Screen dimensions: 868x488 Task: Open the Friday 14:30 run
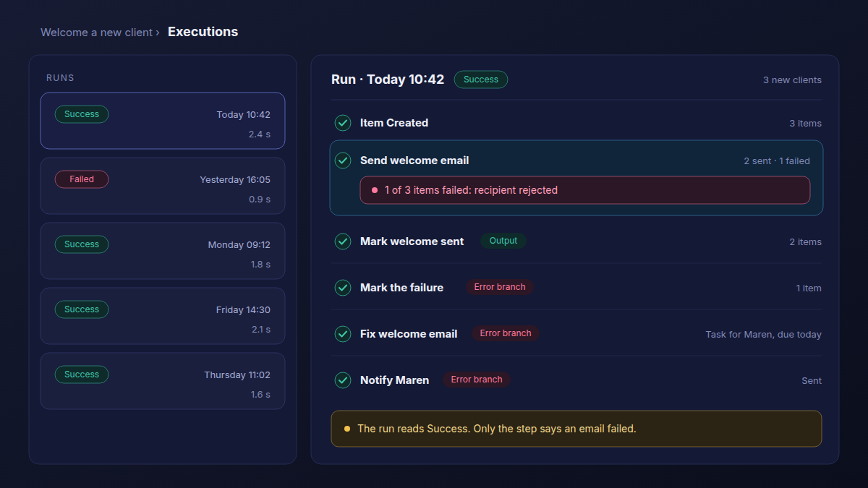tap(163, 316)
